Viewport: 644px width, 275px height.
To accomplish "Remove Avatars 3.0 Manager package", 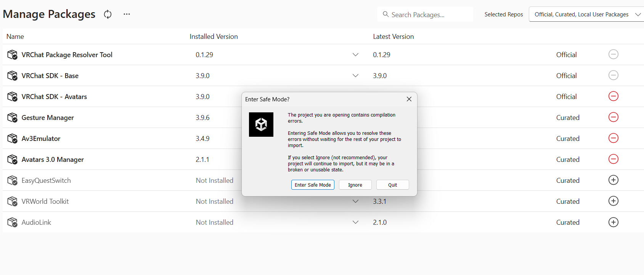I will (613, 159).
